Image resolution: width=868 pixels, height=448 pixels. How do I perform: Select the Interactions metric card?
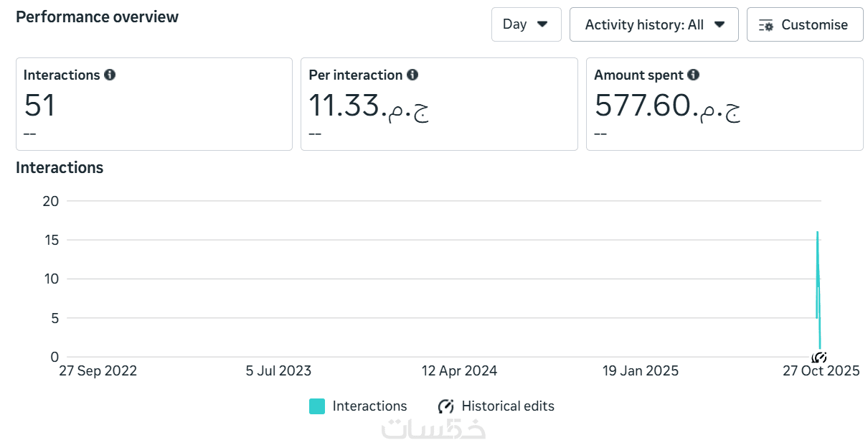tap(154, 104)
